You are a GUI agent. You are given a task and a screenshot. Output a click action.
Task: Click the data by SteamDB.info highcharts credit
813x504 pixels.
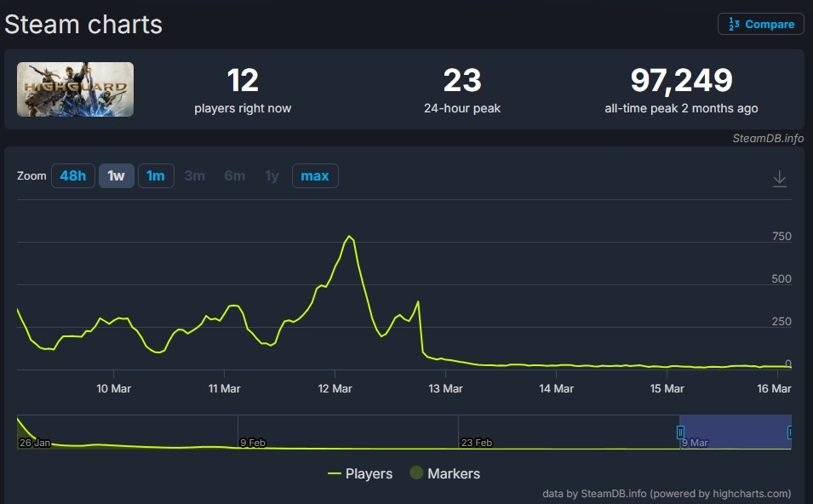pyautogui.click(x=667, y=493)
